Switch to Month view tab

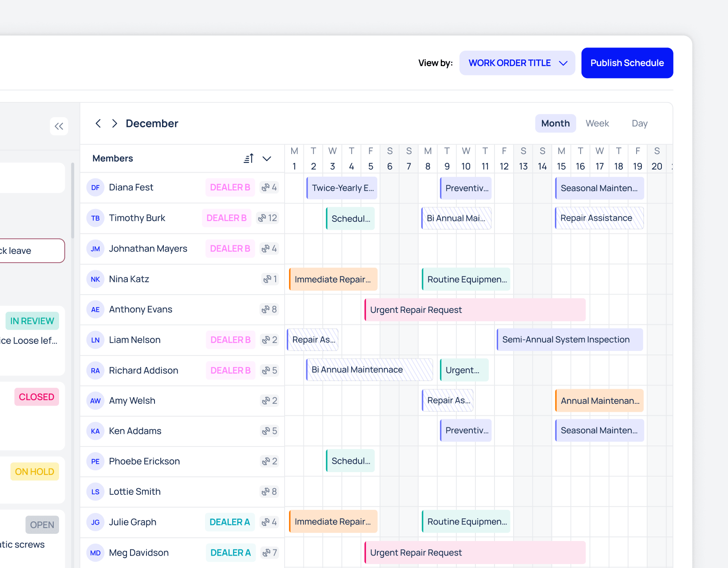(x=555, y=123)
